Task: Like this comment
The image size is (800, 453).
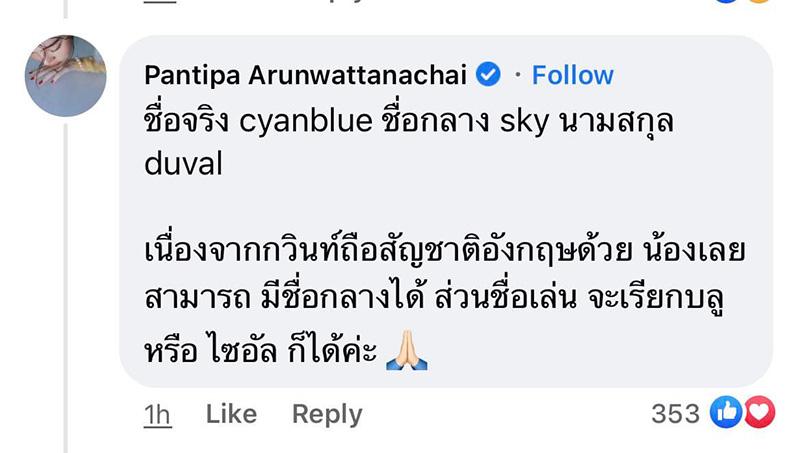Action: coord(232,414)
